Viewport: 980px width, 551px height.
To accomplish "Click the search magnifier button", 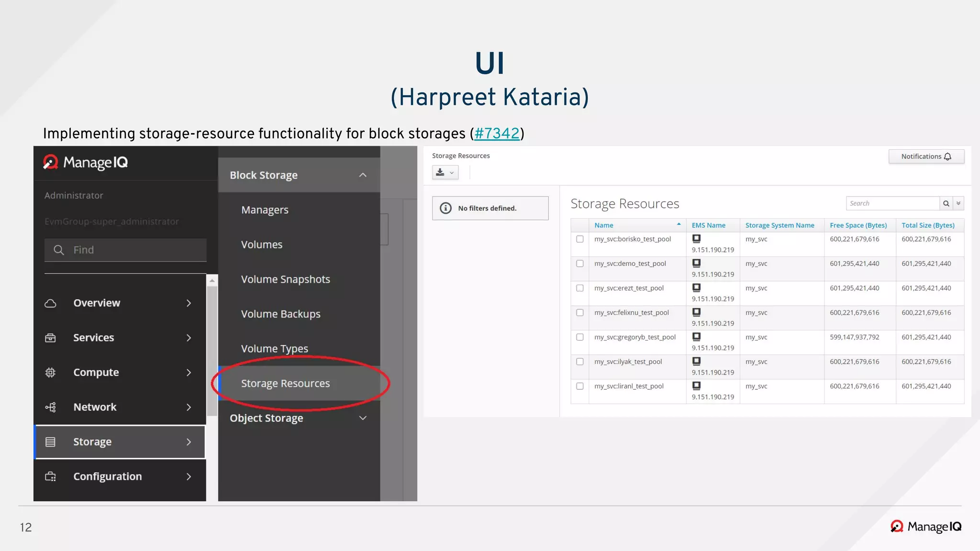I will tap(946, 203).
